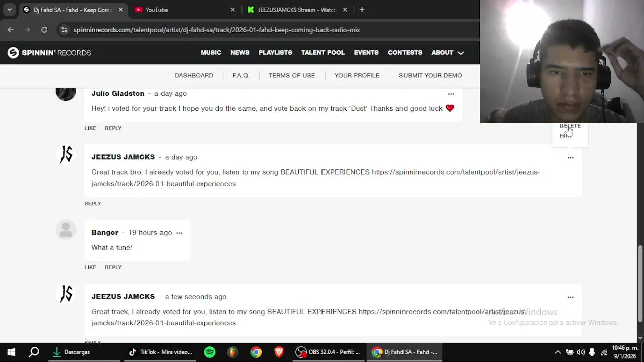Reload the page with refresh icon
The height and width of the screenshot is (362, 644).
pos(44,30)
